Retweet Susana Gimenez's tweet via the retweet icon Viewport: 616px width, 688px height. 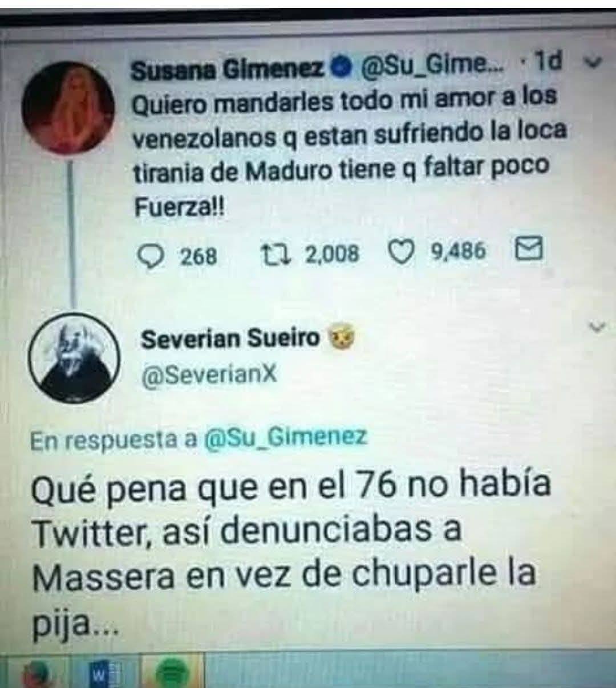click(275, 254)
